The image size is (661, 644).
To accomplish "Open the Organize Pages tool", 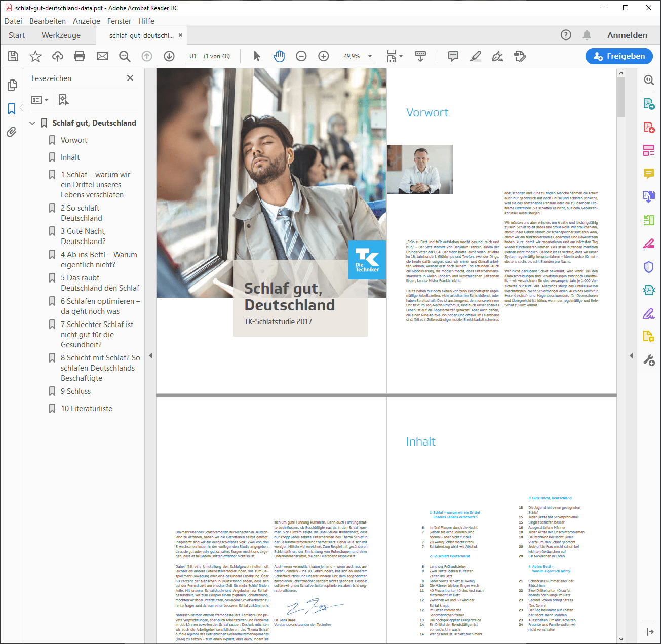I will (649, 150).
